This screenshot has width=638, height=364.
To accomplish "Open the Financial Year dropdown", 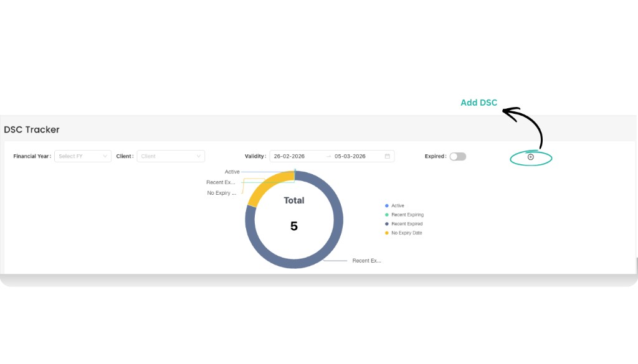I will pos(82,156).
